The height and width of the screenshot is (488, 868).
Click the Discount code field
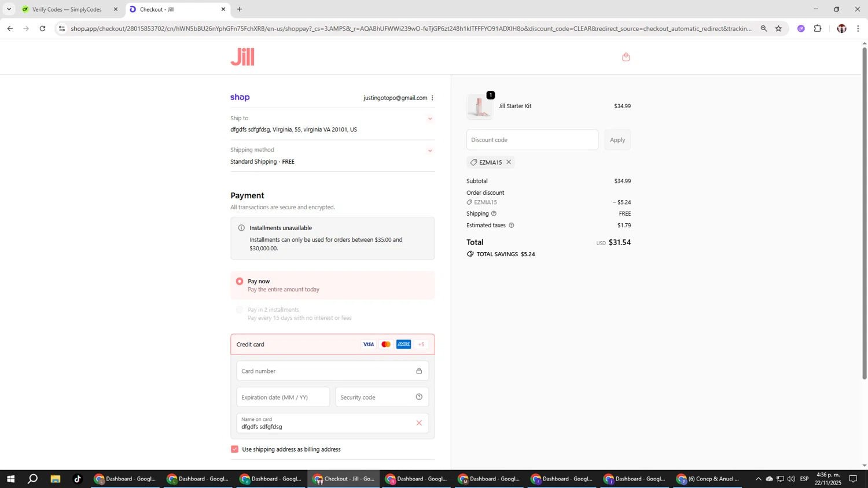point(532,140)
